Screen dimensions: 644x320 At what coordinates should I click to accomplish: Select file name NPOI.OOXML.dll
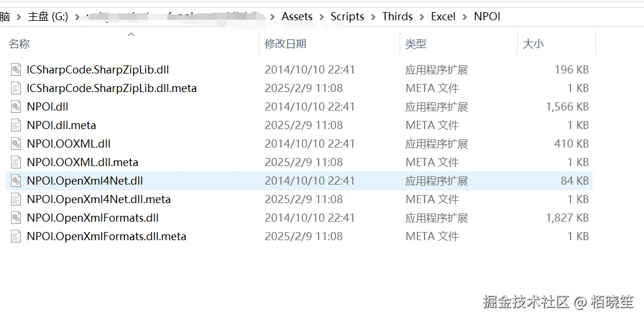pyautogui.click(x=68, y=144)
